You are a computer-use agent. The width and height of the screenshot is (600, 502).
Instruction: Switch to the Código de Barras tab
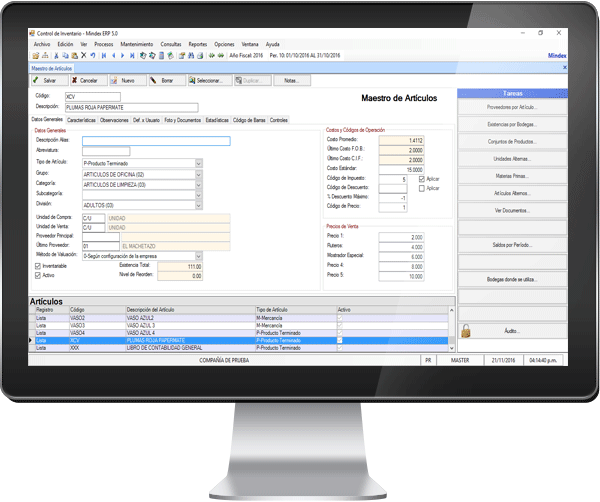coord(249,120)
